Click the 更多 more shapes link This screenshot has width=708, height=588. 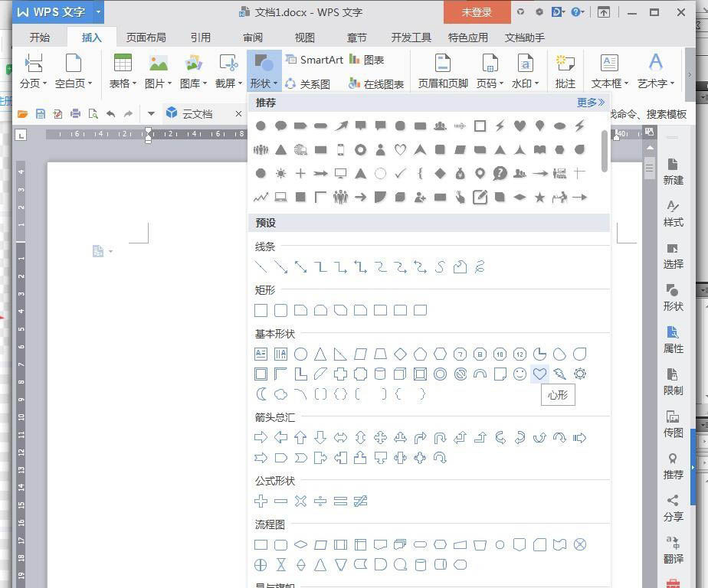[591, 103]
